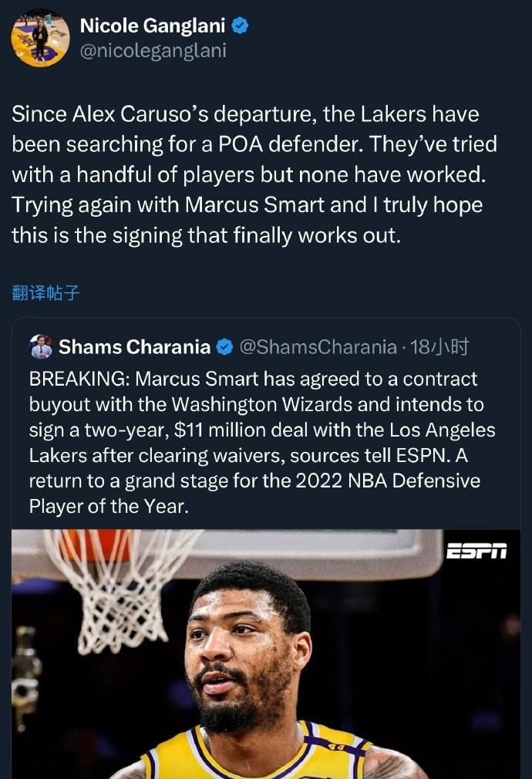The image size is (532, 779).
Task: Click the Shams Charania name in quoted post
Action: point(134,347)
